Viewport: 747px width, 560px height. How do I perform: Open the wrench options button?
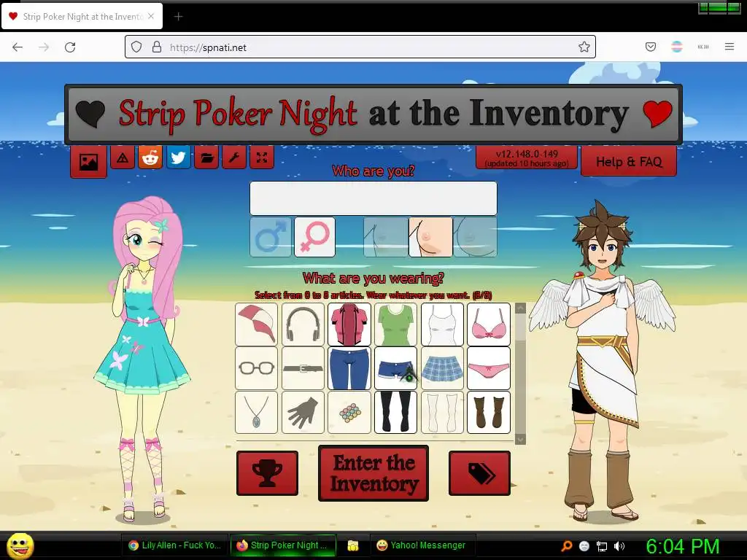234,157
